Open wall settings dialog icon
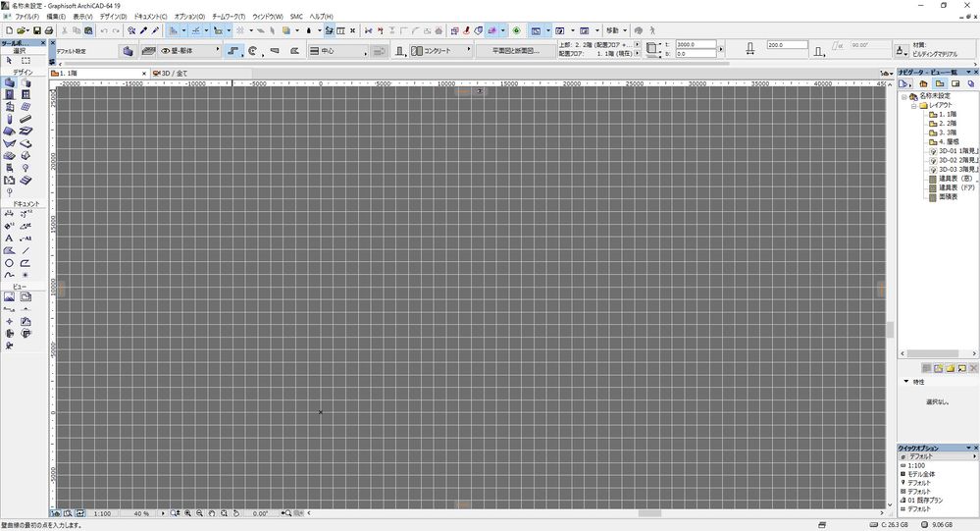Viewport: 980px width, 531px height. point(129,51)
